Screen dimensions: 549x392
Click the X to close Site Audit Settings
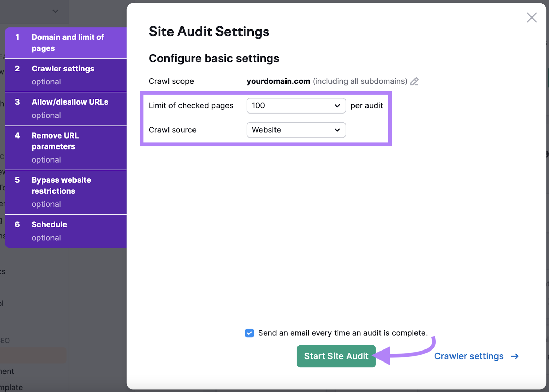(x=532, y=17)
